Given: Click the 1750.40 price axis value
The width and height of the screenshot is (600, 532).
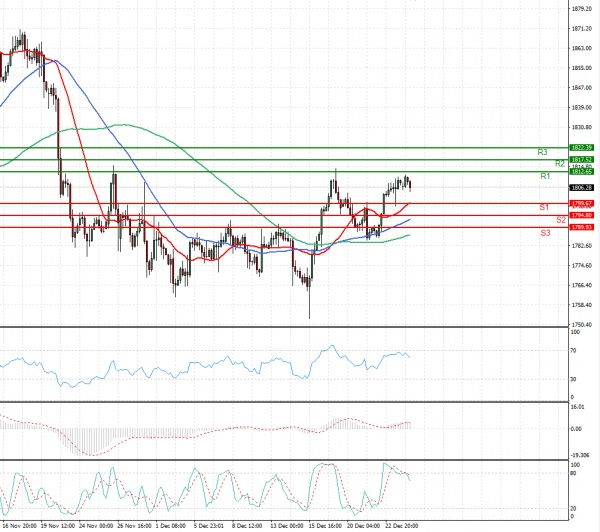Looking at the screenshot, I should (582, 325).
